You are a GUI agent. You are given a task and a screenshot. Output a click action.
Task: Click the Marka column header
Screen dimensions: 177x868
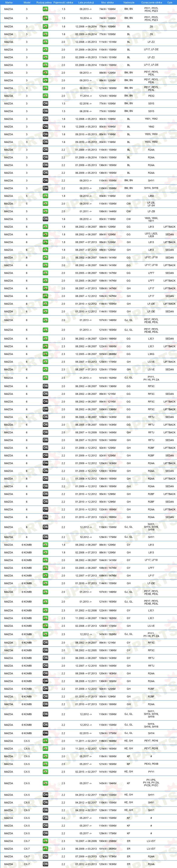[9, 2]
